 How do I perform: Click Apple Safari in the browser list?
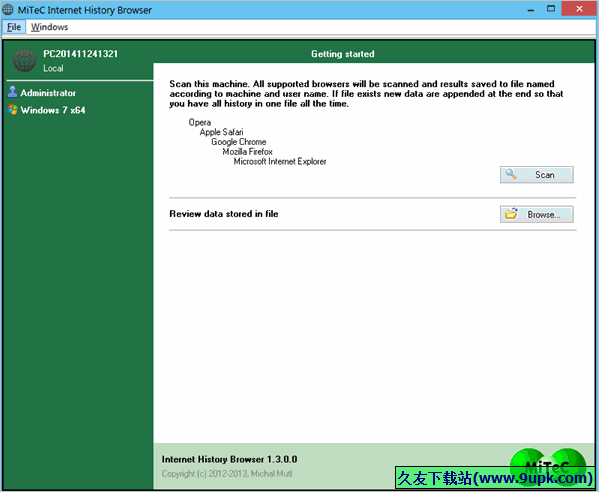[221, 132]
